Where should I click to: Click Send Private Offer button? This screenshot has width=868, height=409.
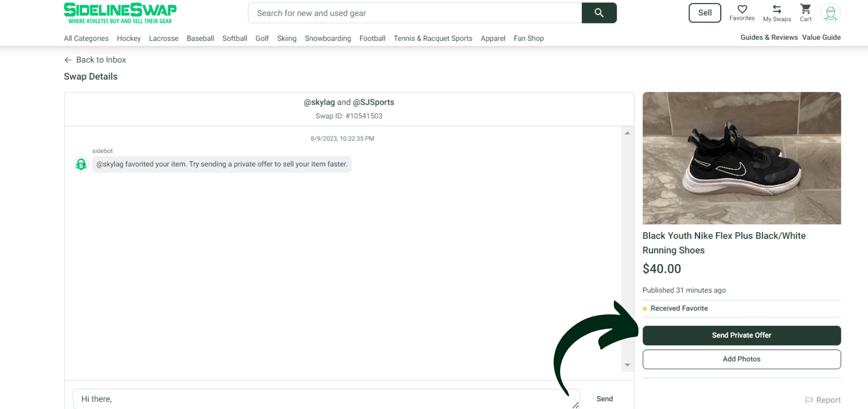pyautogui.click(x=741, y=335)
